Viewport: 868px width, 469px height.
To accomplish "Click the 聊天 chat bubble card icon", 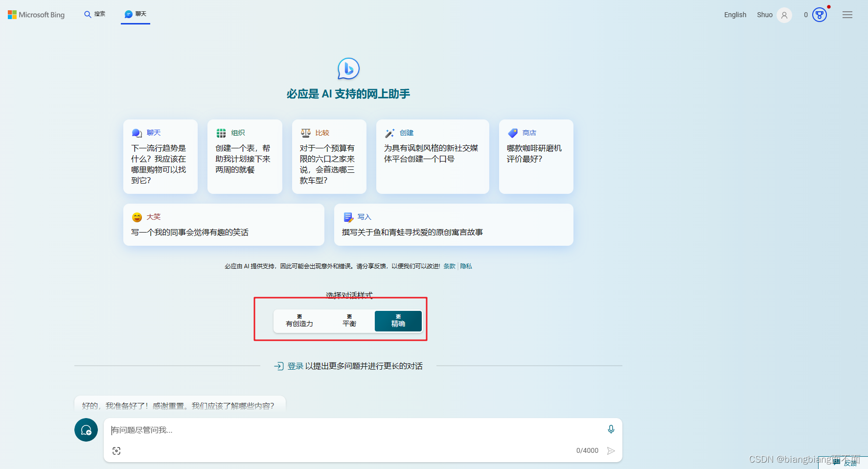I will click(x=137, y=133).
